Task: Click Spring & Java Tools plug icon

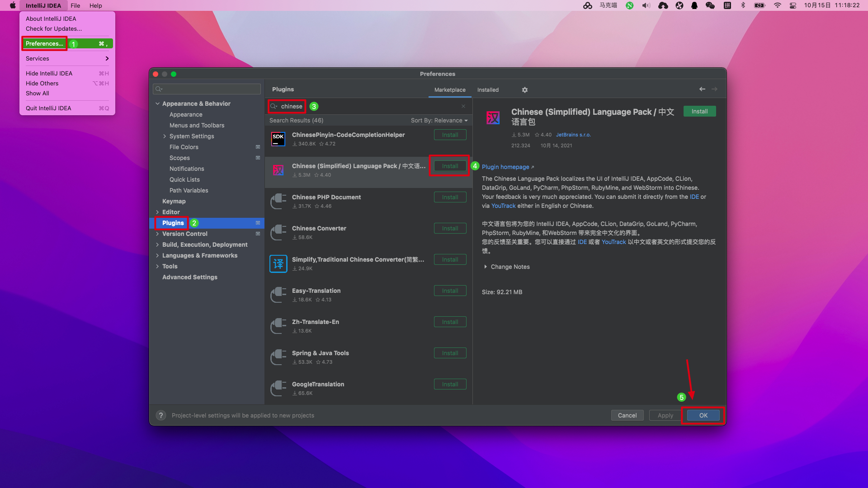Action: tap(278, 357)
